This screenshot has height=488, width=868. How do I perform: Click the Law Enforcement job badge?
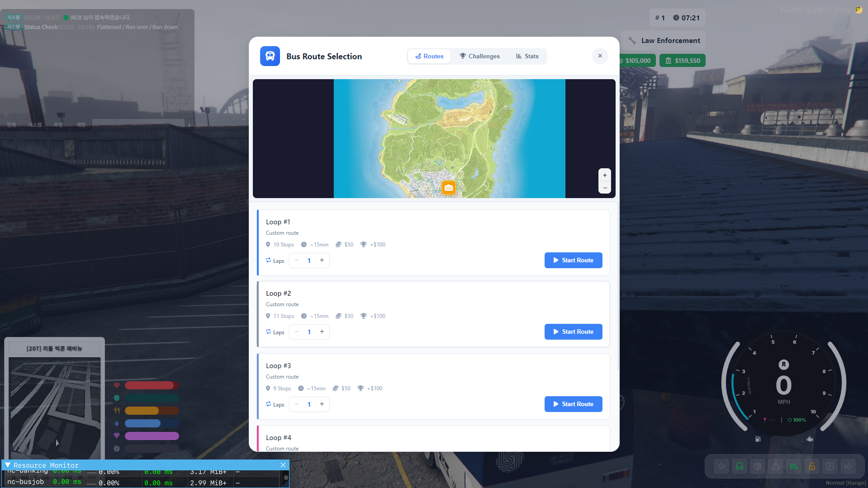664,41
